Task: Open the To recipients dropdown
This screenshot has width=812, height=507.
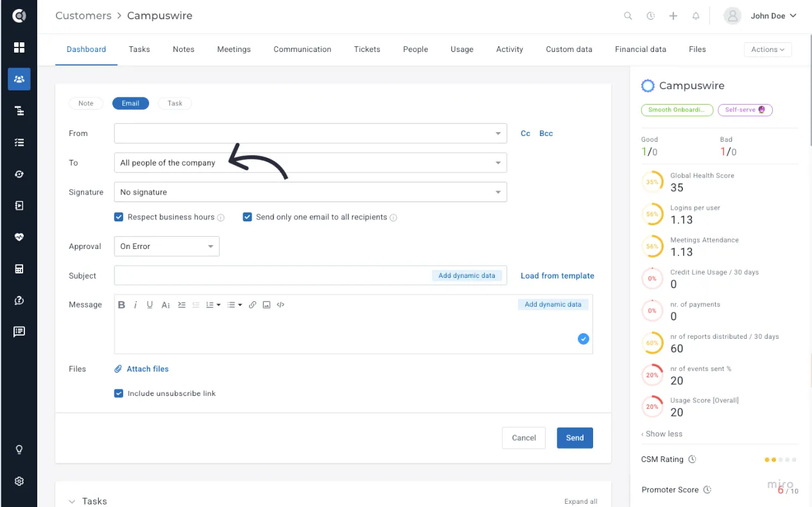Action: [311, 163]
